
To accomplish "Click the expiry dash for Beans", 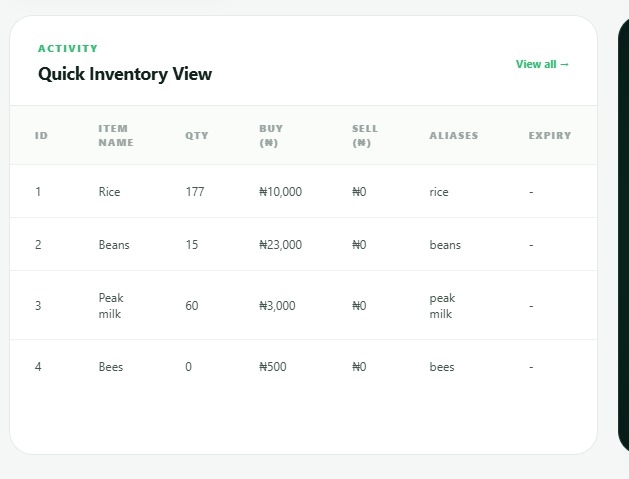I will tap(531, 245).
